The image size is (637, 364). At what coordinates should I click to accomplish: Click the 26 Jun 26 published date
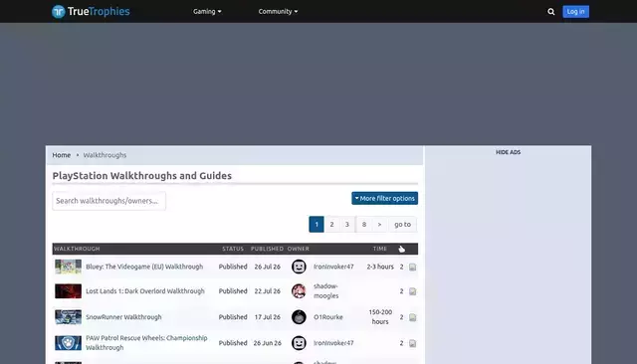(x=268, y=343)
